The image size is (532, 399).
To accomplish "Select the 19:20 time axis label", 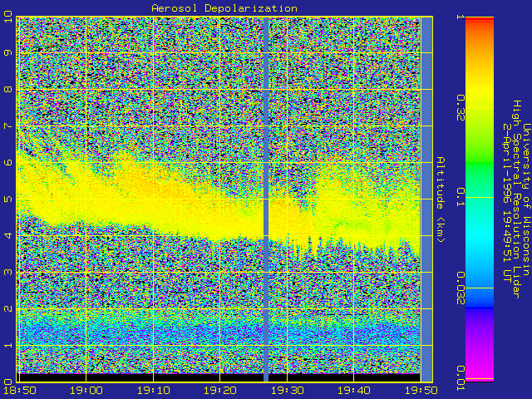I will [220, 390].
